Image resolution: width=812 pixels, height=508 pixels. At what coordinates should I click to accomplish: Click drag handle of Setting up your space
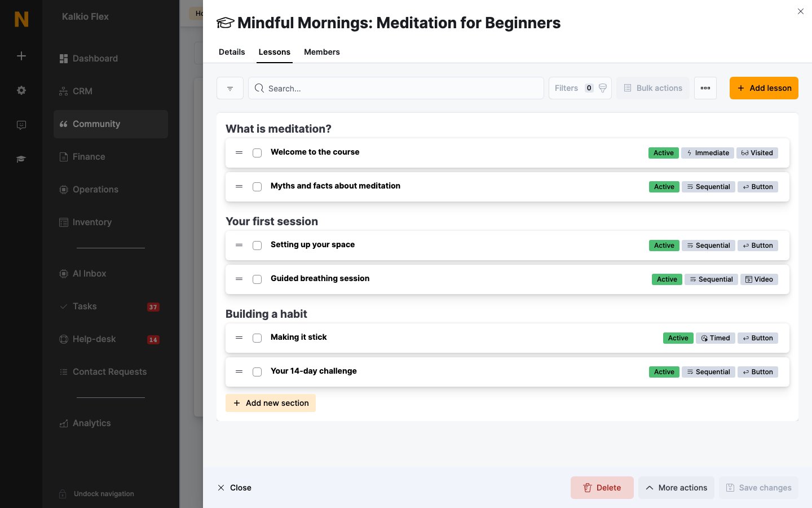pos(239,245)
